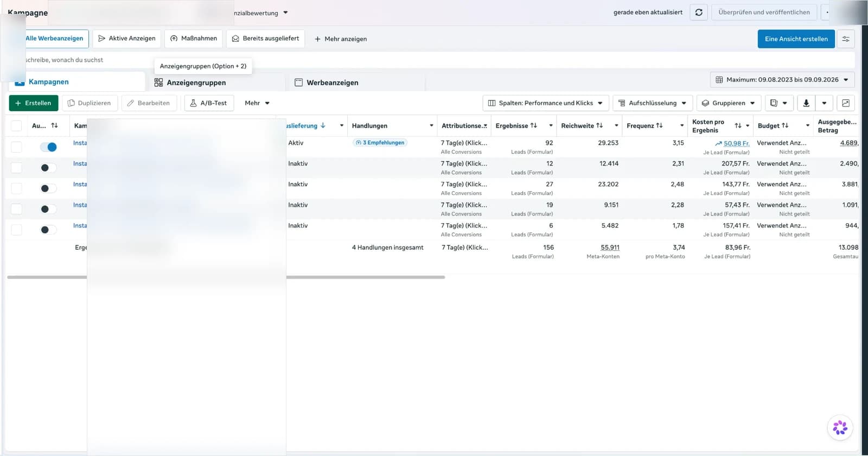
Task: Expand the Aufschlüsselung dropdown
Action: [653, 103]
